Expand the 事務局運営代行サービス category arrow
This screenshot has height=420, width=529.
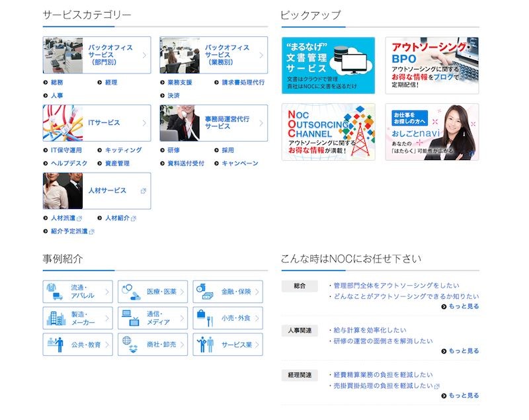click(261, 123)
